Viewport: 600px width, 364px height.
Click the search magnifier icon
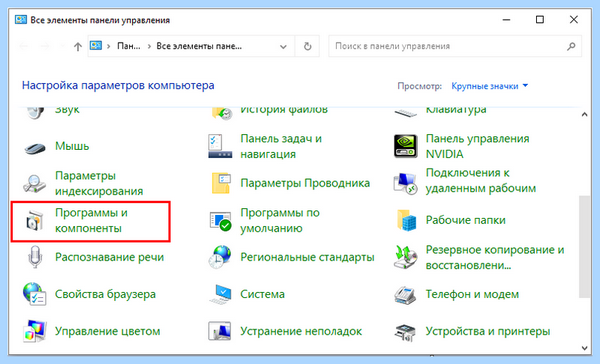571,46
